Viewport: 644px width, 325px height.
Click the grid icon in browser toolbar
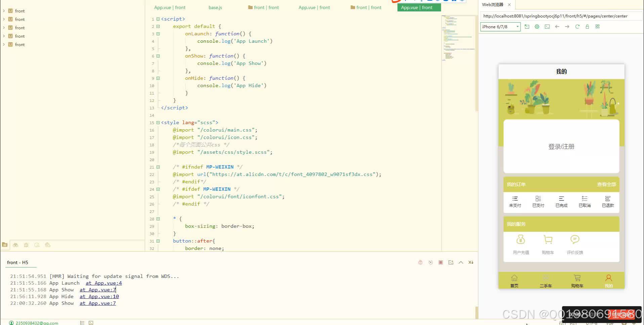click(x=597, y=27)
